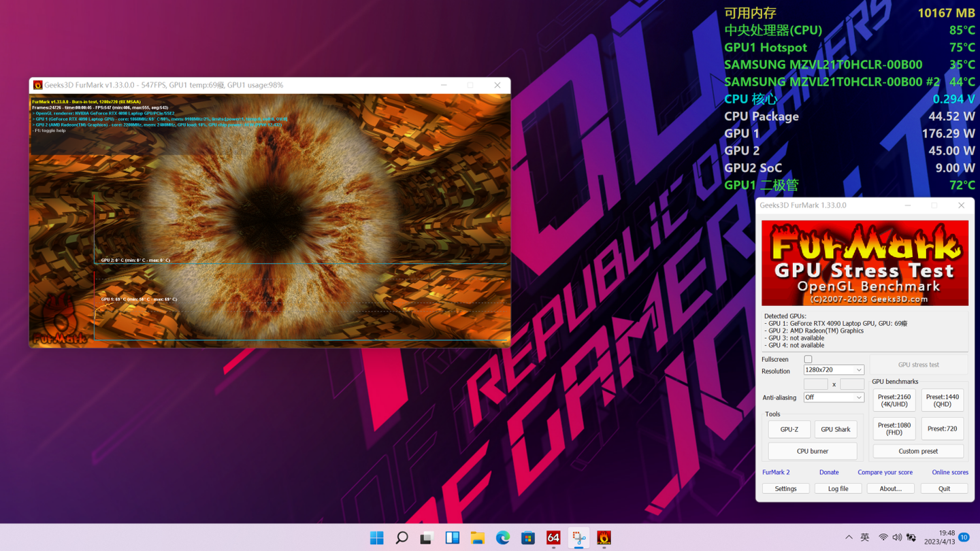Quit FurMark with the Quit button
Viewport: 980px width, 551px height.
[x=944, y=488]
